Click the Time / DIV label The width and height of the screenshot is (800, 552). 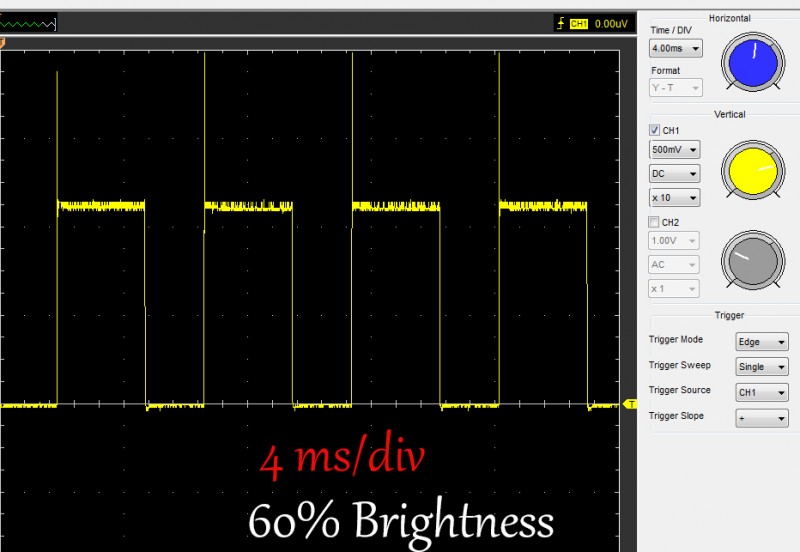point(671,30)
